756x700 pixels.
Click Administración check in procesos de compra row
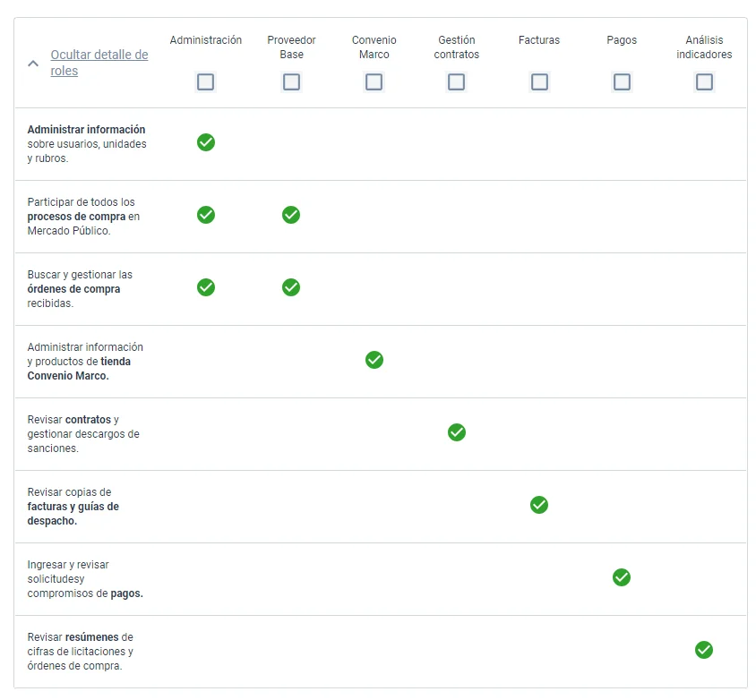(x=206, y=215)
